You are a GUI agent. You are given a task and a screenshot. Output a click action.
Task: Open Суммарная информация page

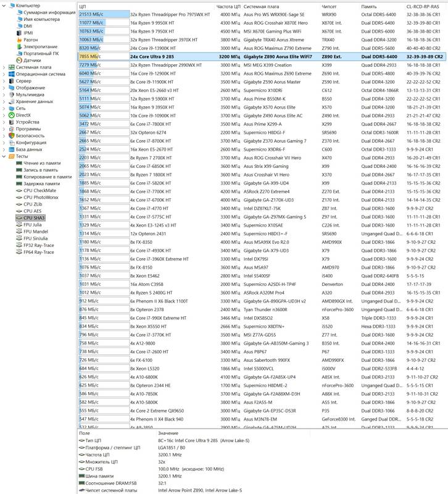pos(49,12)
